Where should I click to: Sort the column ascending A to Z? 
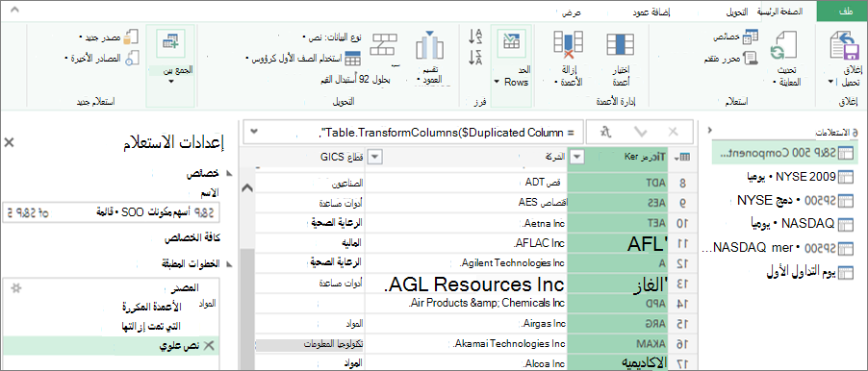pos(475,37)
